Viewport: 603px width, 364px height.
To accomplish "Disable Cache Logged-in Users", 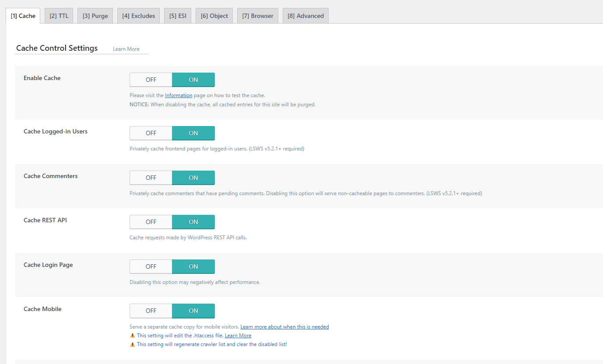I will click(x=151, y=133).
